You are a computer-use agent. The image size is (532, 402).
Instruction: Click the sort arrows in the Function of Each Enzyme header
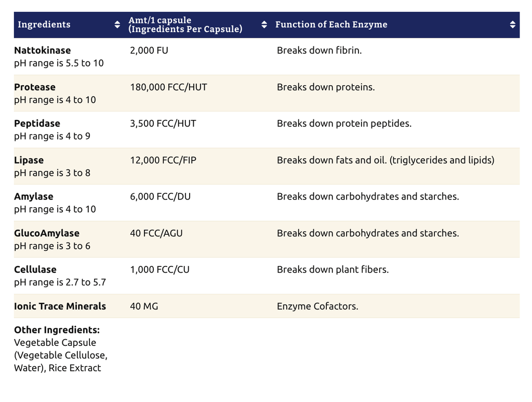point(512,24)
